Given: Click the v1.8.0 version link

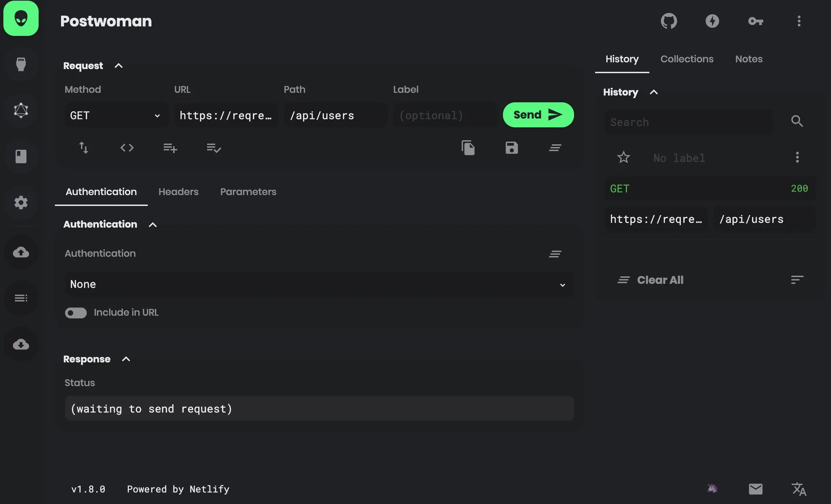Looking at the screenshot, I should pyautogui.click(x=88, y=489).
